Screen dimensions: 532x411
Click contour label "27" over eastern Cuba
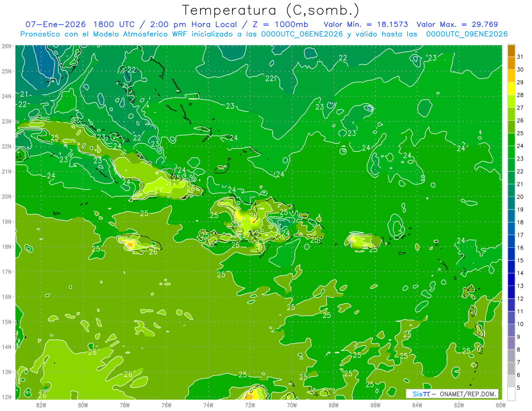point(158,190)
